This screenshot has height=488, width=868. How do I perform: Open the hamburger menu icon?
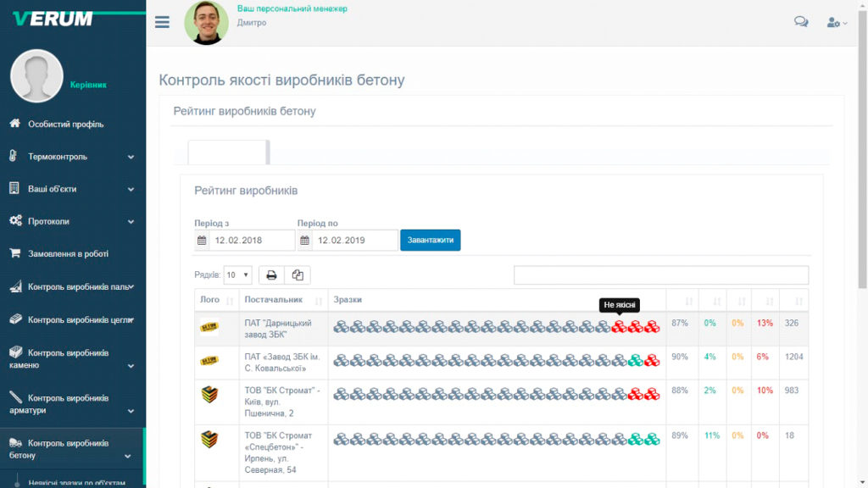(162, 22)
